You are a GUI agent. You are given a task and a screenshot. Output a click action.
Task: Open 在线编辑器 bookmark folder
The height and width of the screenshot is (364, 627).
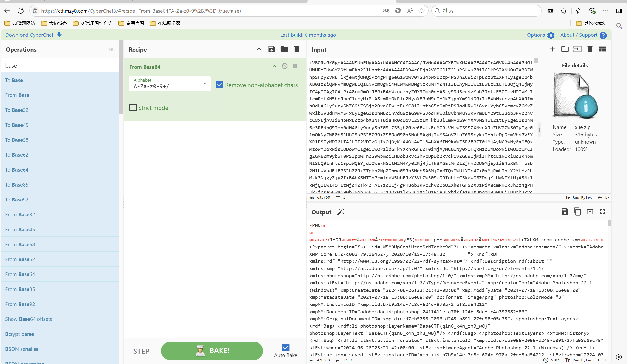[165, 23]
